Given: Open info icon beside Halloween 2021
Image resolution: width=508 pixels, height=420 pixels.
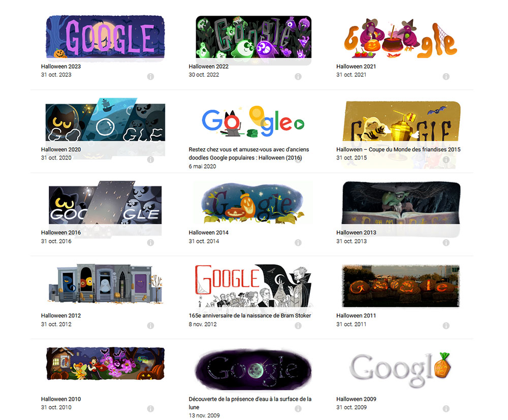Looking at the screenshot, I should [446, 76].
